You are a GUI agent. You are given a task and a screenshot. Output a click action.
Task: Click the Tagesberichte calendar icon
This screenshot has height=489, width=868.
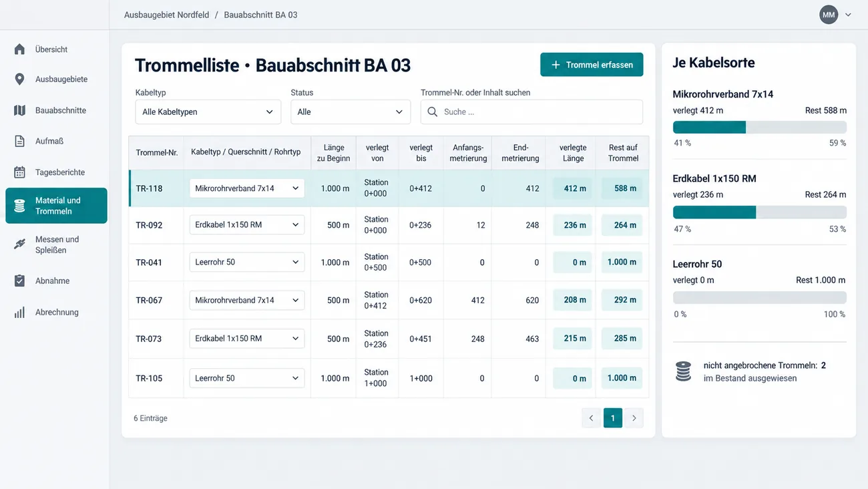click(x=19, y=172)
